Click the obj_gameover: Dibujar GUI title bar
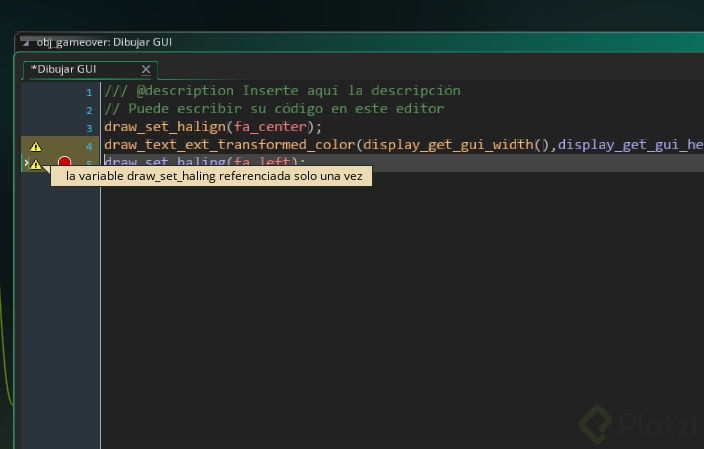 [359, 42]
